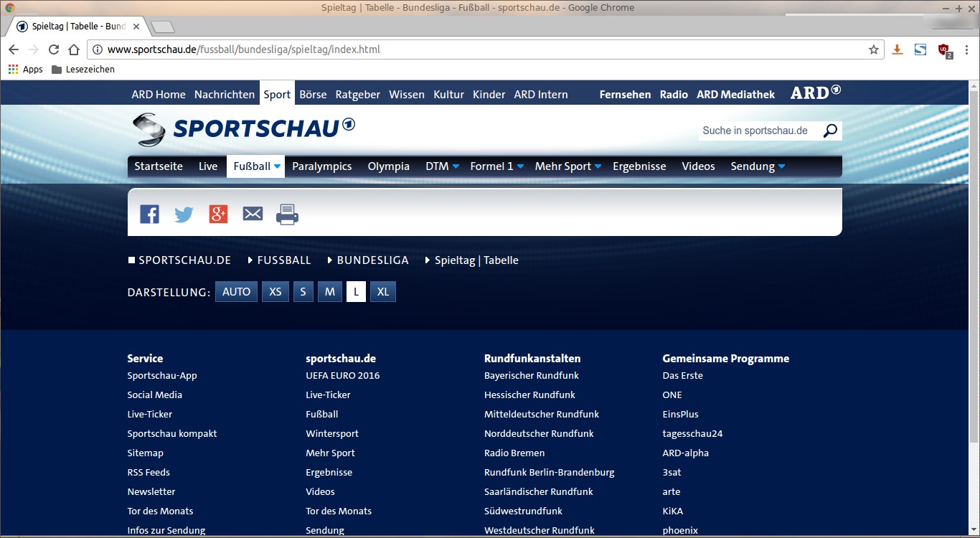
Task: Go to the browser home page
Action: [x=73, y=49]
